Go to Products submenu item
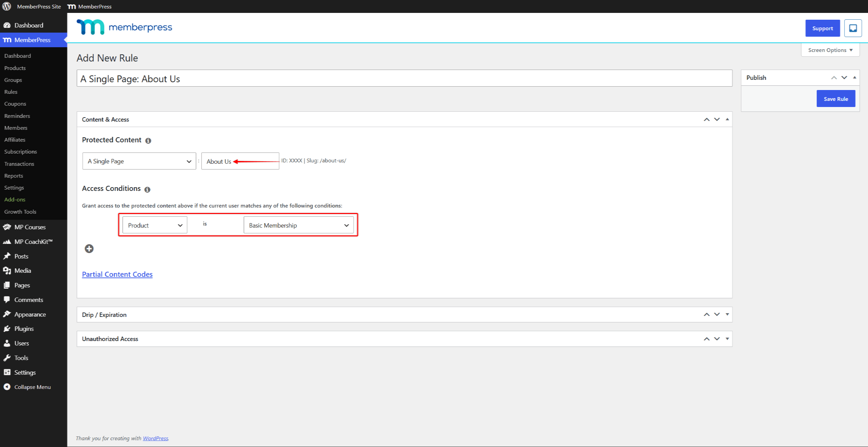868x447 pixels. pos(15,68)
